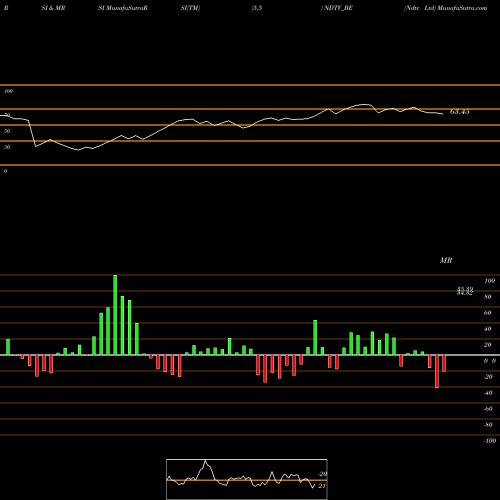Click the '20' tick on MR axis

(488, 345)
